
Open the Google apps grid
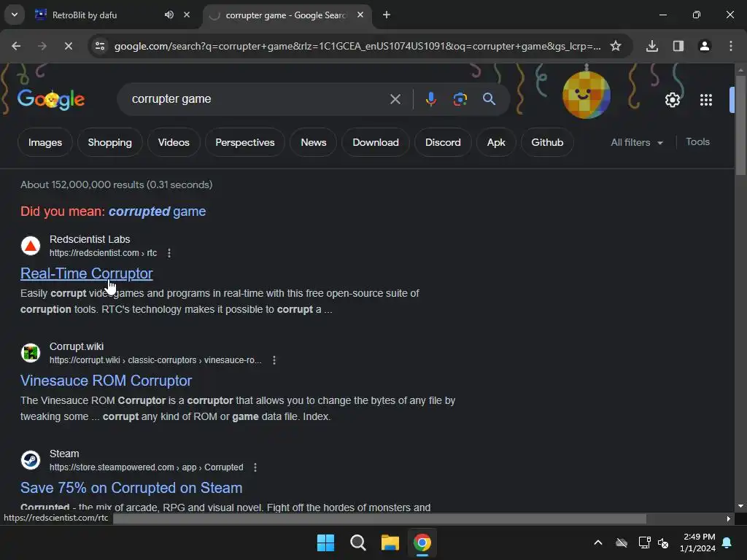tap(705, 100)
